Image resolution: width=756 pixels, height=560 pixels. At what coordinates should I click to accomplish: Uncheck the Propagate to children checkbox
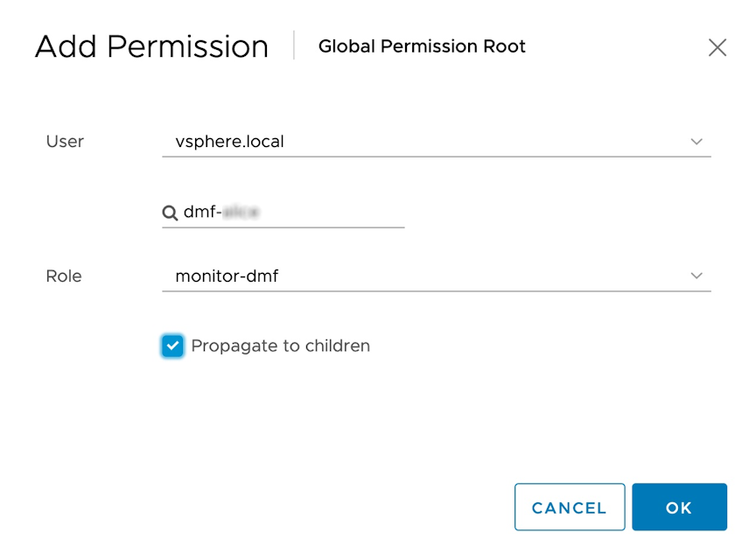172,346
